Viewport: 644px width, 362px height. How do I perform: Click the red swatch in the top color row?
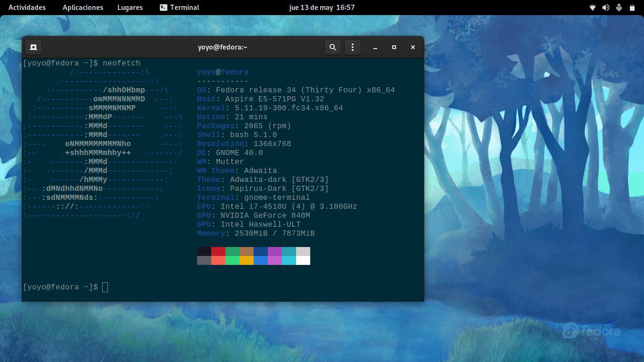click(218, 251)
